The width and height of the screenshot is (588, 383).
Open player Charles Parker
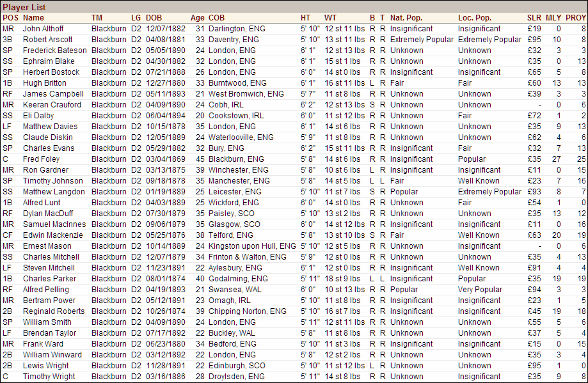click(49, 278)
